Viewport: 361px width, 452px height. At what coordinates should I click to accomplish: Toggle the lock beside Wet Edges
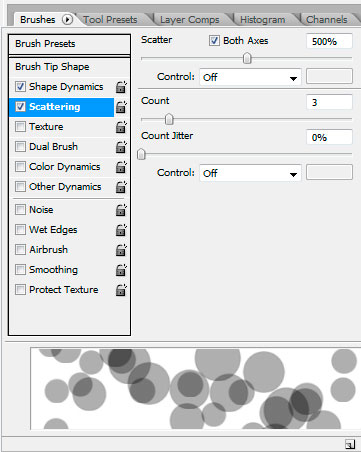point(121,230)
